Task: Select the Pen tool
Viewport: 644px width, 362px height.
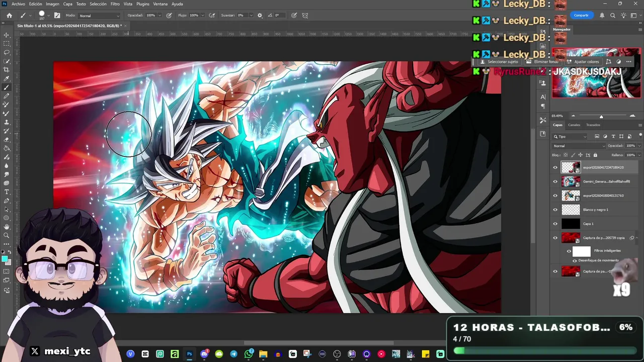Action: 7,201
